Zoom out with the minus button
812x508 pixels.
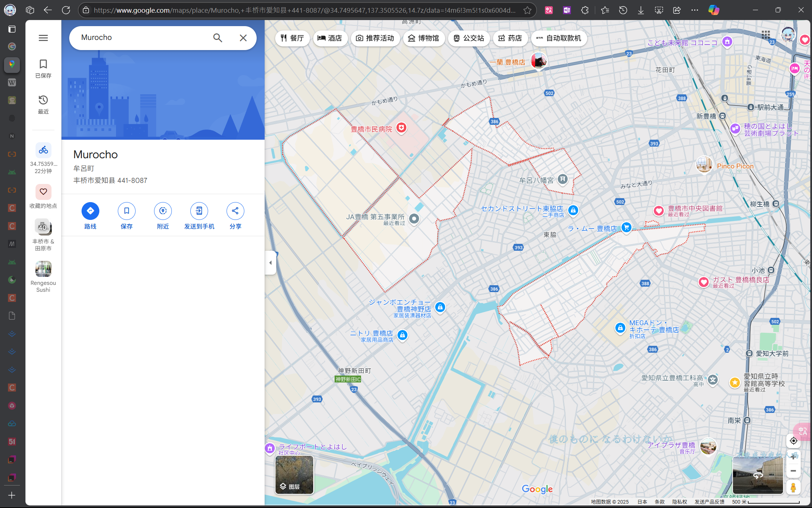(x=793, y=471)
